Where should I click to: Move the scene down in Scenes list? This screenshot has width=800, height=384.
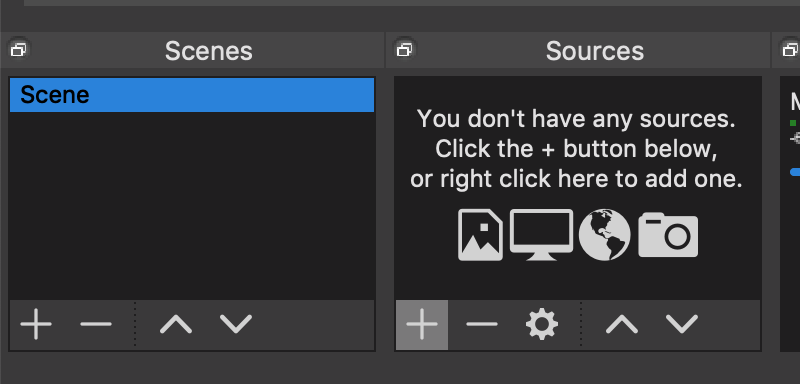[236, 324]
